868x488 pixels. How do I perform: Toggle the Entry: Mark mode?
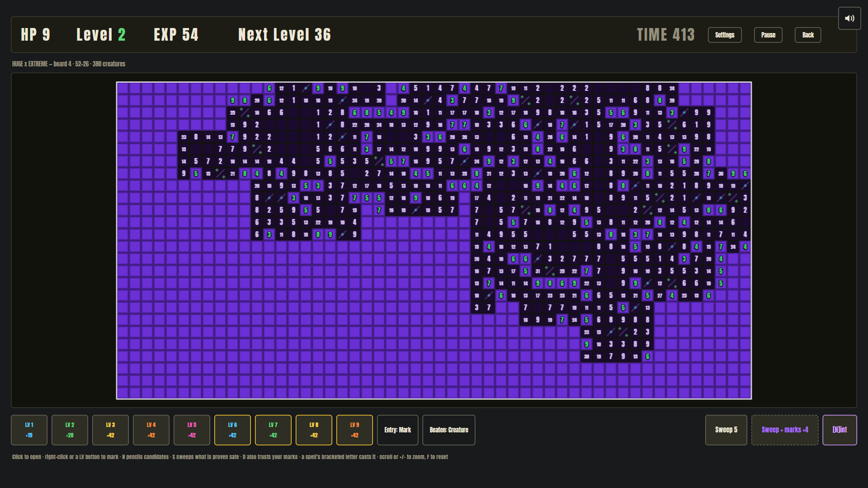[x=397, y=430]
